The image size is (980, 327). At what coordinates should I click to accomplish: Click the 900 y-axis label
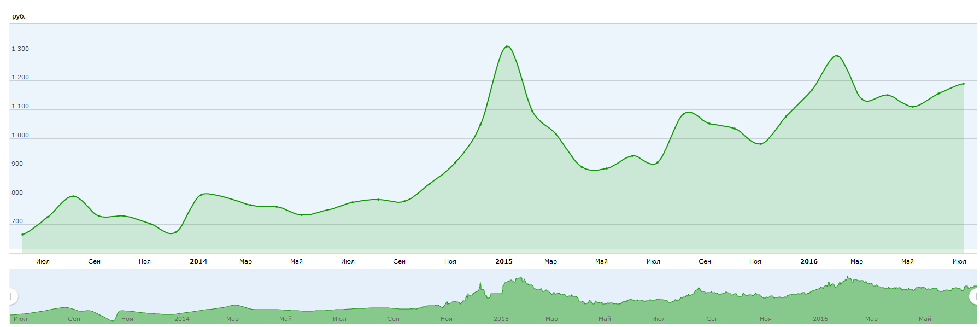[x=17, y=163]
